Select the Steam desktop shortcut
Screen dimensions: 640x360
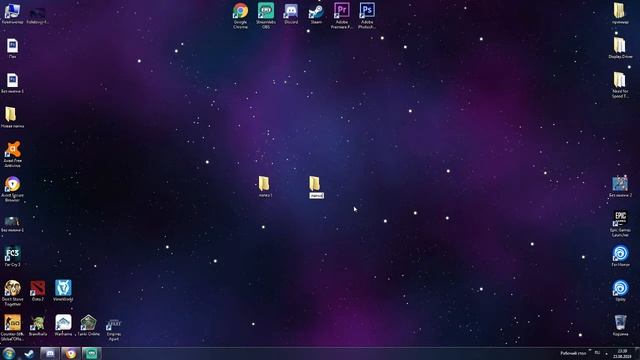point(316,13)
